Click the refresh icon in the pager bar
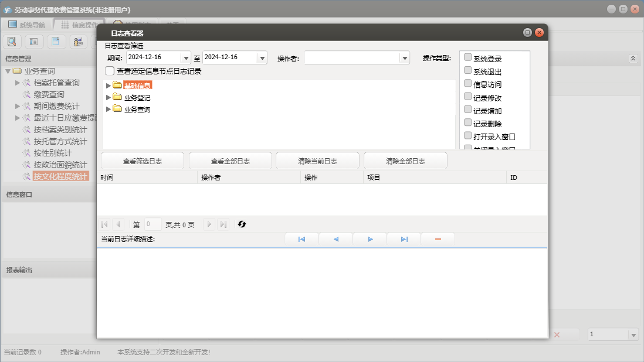The image size is (644, 362). pos(242,224)
